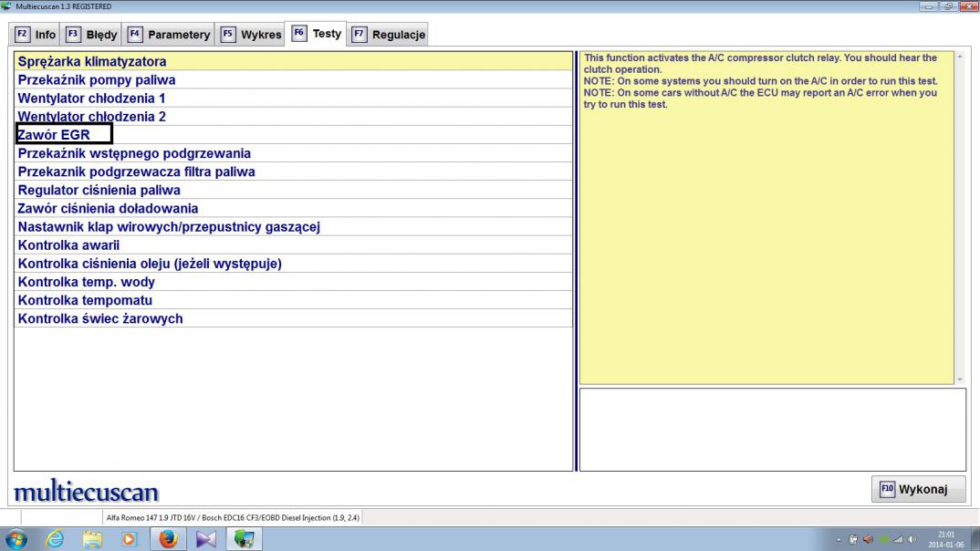The image size is (980, 551).
Task: Select Kontrolka temp. wody test
Action: (293, 282)
